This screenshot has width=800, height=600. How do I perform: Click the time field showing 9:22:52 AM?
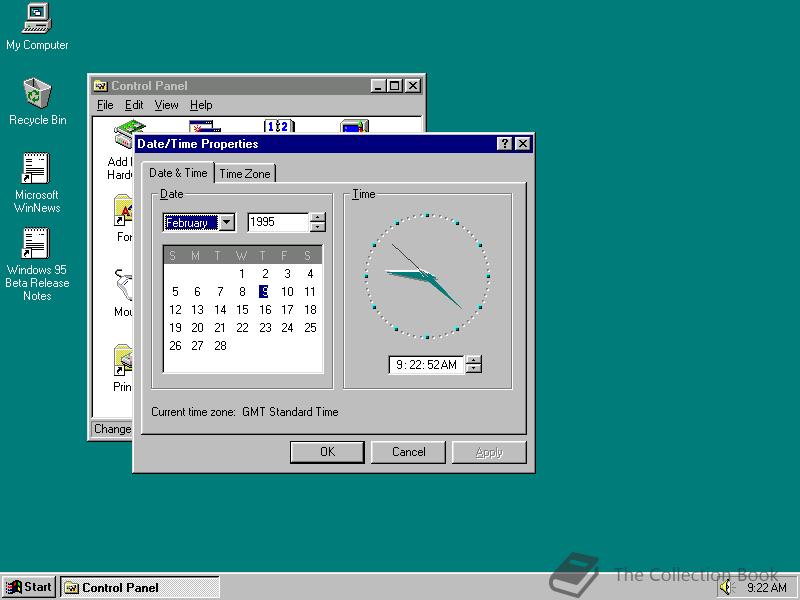[427, 365]
